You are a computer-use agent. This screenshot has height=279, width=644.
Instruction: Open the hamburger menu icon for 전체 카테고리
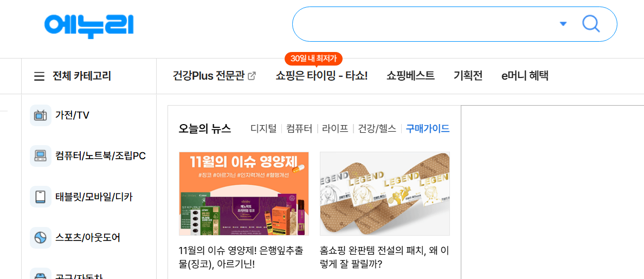(39, 76)
